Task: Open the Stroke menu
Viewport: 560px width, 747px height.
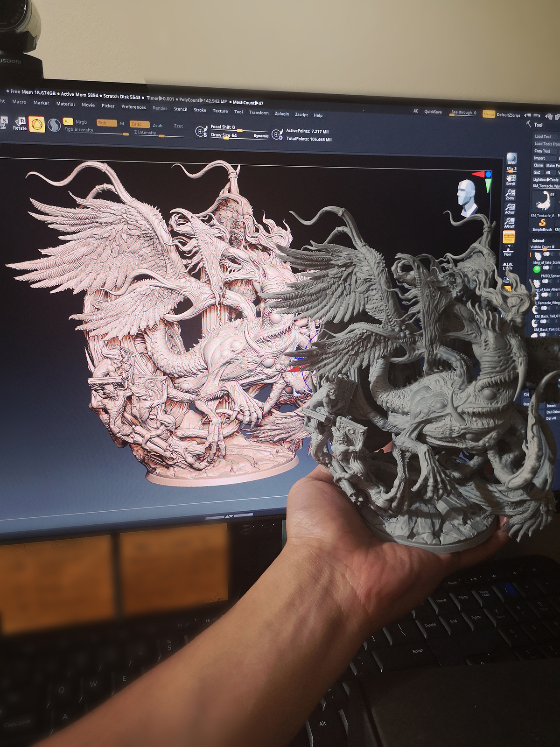Action: (x=200, y=110)
